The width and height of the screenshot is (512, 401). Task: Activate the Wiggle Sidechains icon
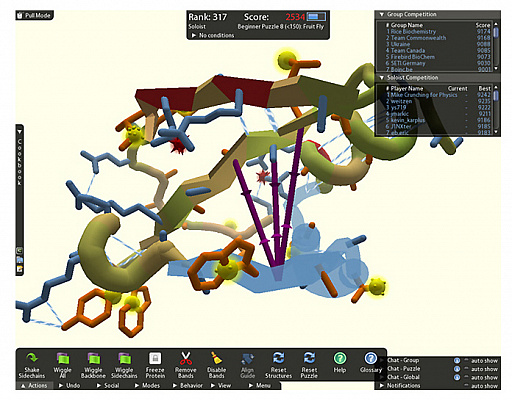pos(124,359)
